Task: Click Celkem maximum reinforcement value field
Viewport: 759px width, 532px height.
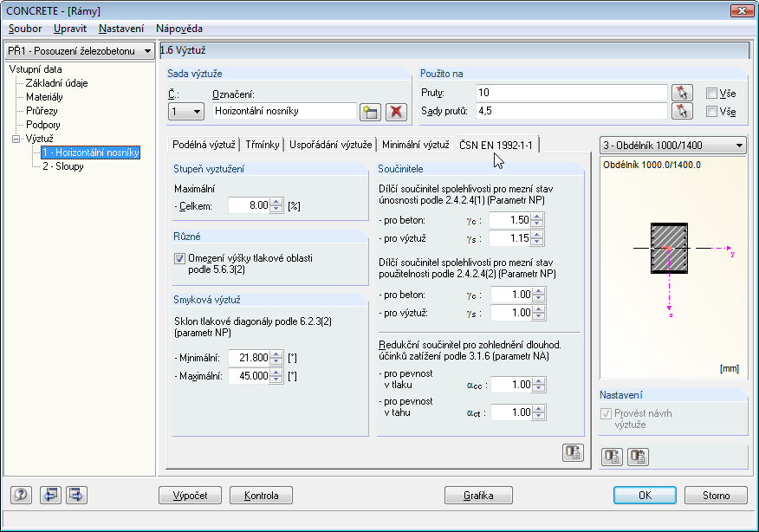Action: pos(249,205)
